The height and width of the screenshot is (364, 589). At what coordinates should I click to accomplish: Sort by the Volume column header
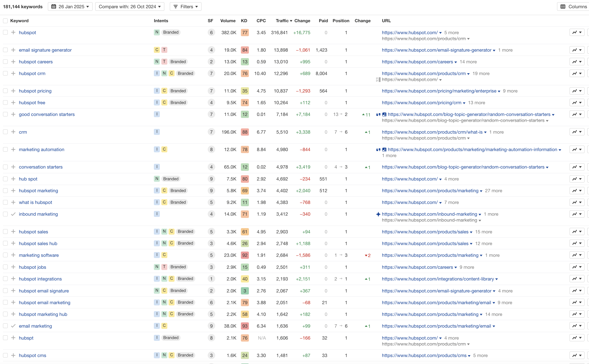click(x=228, y=21)
